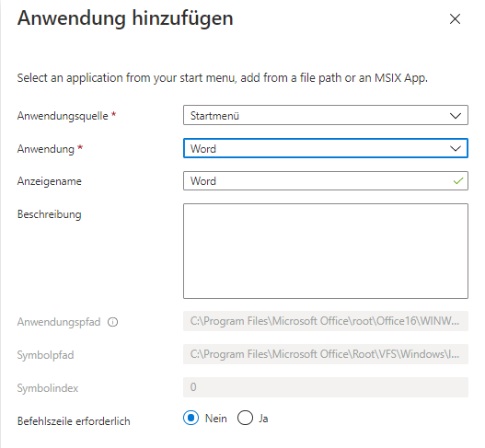Open the Word application dropdown
This screenshot has width=485, height=448.
pyautogui.click(x=326, y=148)
